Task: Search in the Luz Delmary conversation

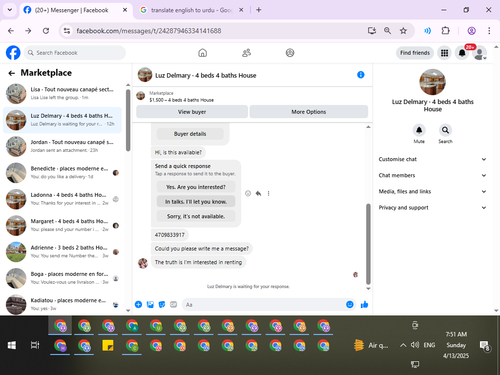Action: point(445,130)
